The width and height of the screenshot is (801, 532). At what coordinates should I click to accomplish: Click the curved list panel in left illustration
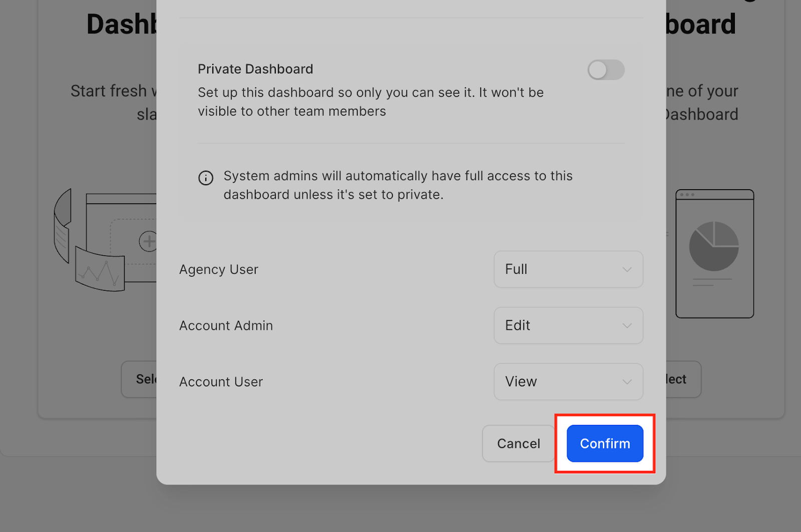point(62,225)
